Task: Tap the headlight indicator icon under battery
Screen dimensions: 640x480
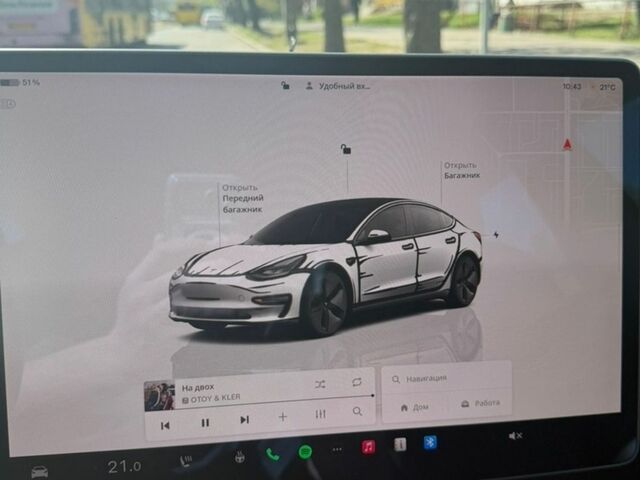Action: [x=8, y=104]
